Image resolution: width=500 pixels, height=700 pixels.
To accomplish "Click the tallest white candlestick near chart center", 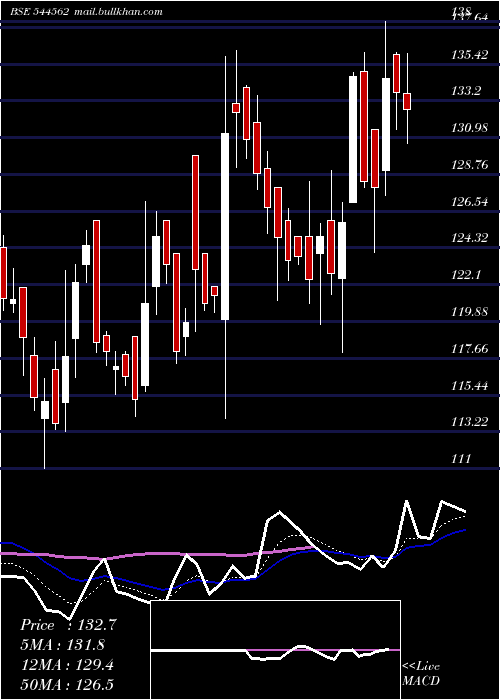I will coord(225,226).
